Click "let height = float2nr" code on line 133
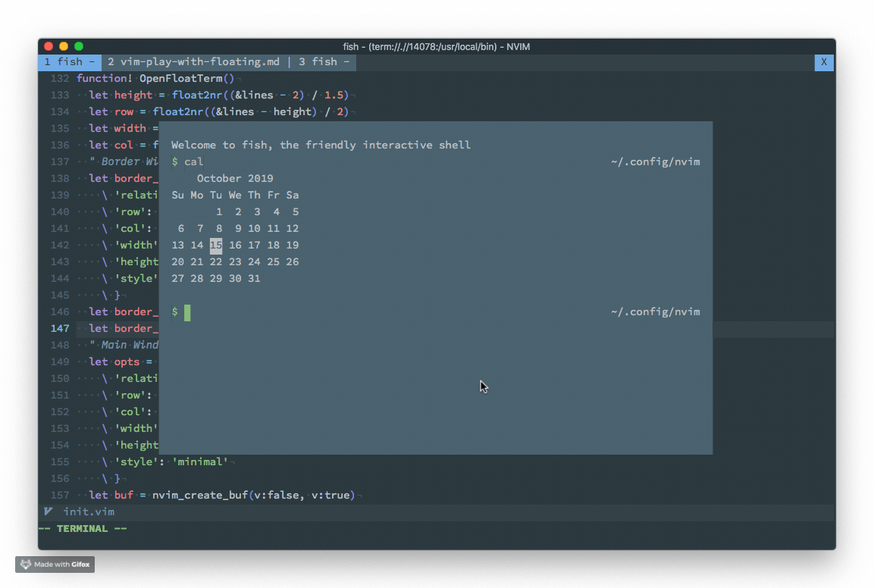The image size is (874, 588). point(155,95)
